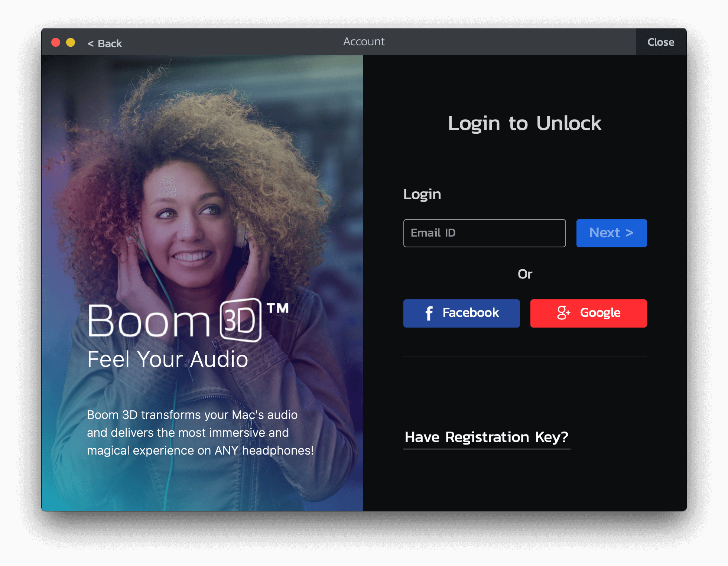Screen dimensions: 728x566
Task: Click the Facebook f logo icon
Action: [x=429, y=313]
